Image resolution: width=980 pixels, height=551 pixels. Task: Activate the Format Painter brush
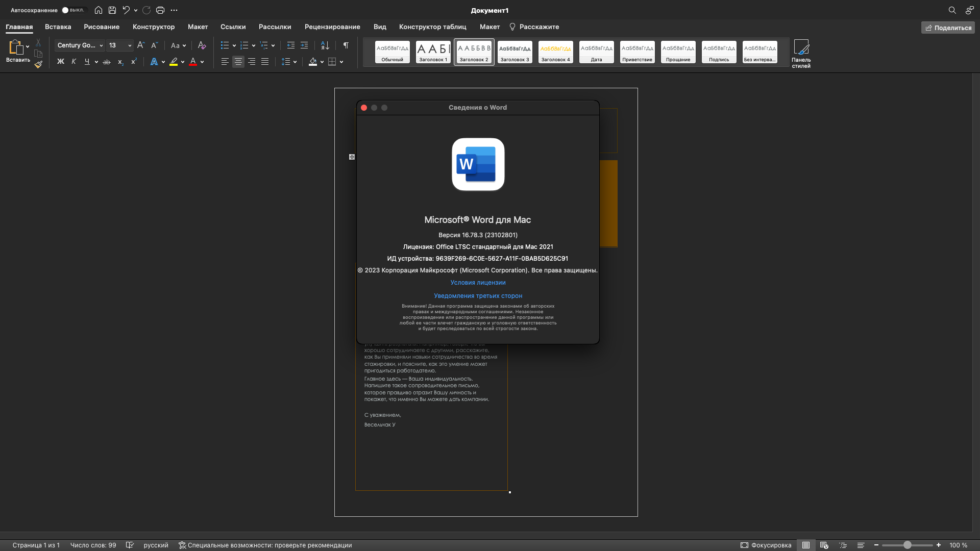pyautogui.click(x=38, y=64)
